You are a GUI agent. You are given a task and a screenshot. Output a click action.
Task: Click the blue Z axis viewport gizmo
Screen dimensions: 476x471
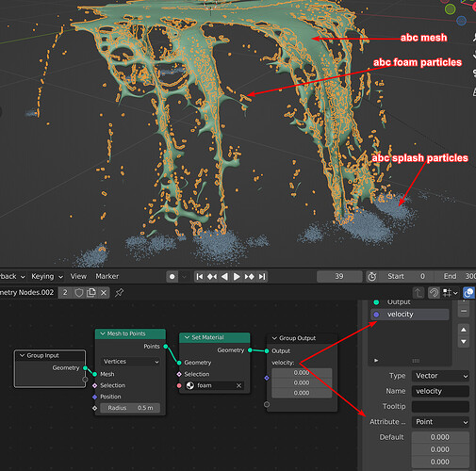point(461,21)
